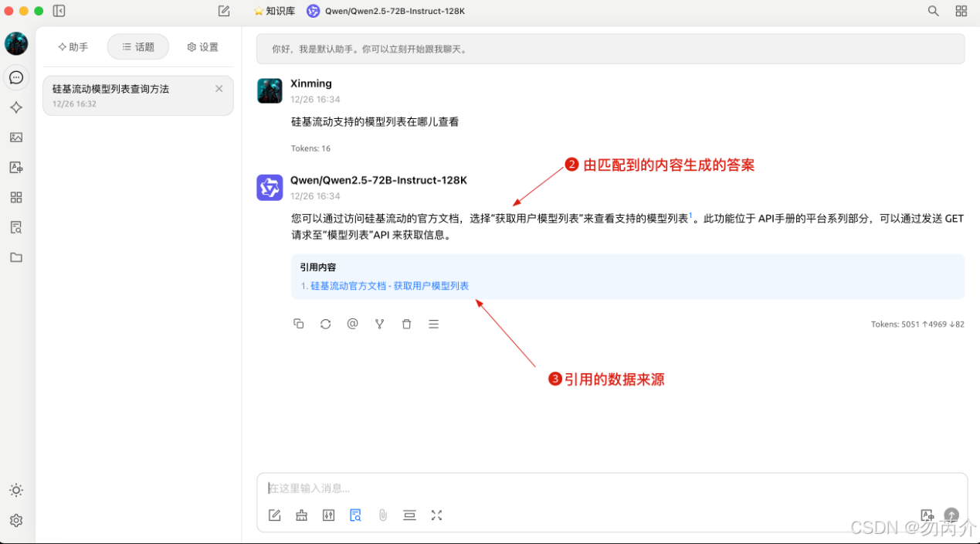Regenerate the assistant reply
The width and height of the screenshot is (980, 544).
click(326, 324)
